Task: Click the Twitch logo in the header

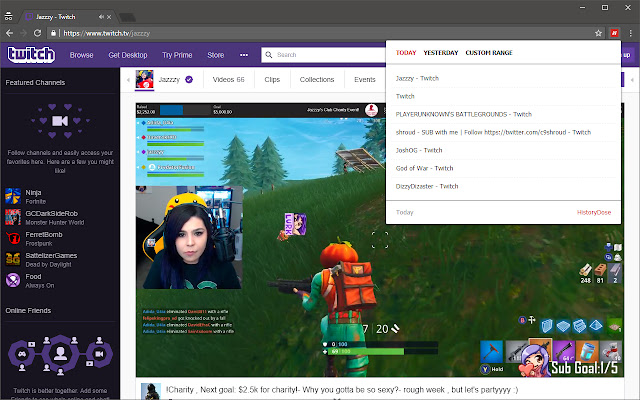Action: [31, 54]
